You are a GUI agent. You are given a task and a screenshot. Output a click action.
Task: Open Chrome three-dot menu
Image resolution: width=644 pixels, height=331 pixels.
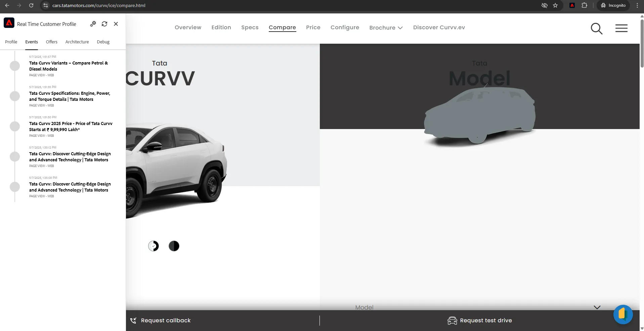point(637,5)
